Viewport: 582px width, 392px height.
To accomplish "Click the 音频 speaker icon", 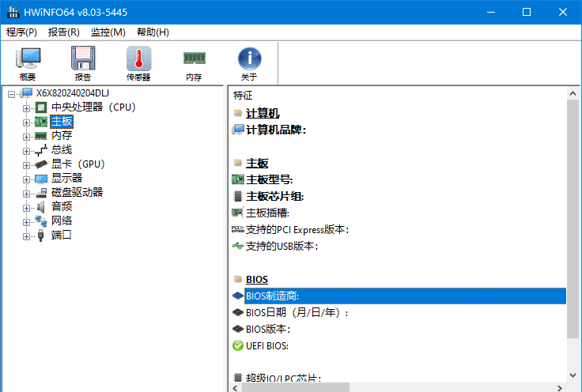I will tap(41, 206).
